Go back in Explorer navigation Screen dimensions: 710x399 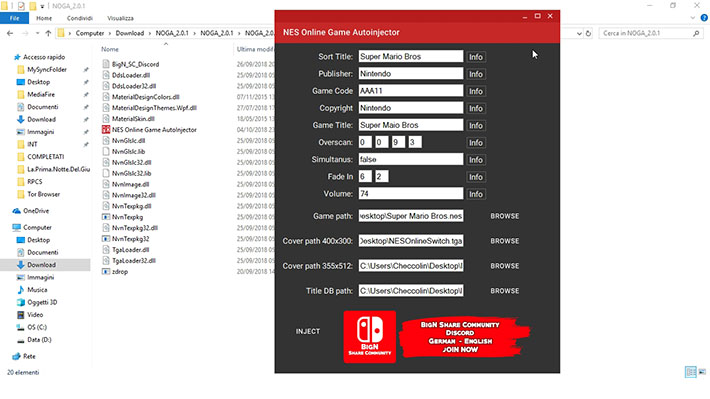coord(10,33)
